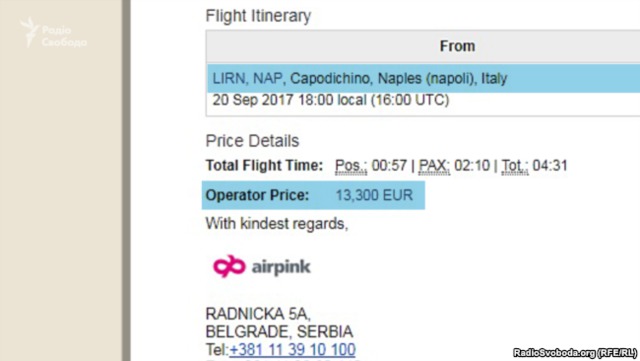Open the +381 11 39 10 100 phone link

292,350
